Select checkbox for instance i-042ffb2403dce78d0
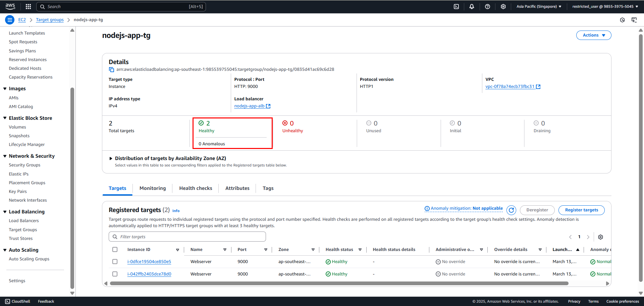This screenshot has width=644, height=306. tap(115, 274)
